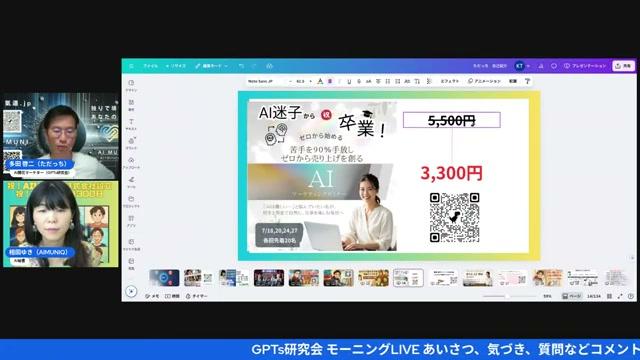Toggle strikethrough formatting
Viewport: 640px width, 360px height.
(x=359, y=81)
